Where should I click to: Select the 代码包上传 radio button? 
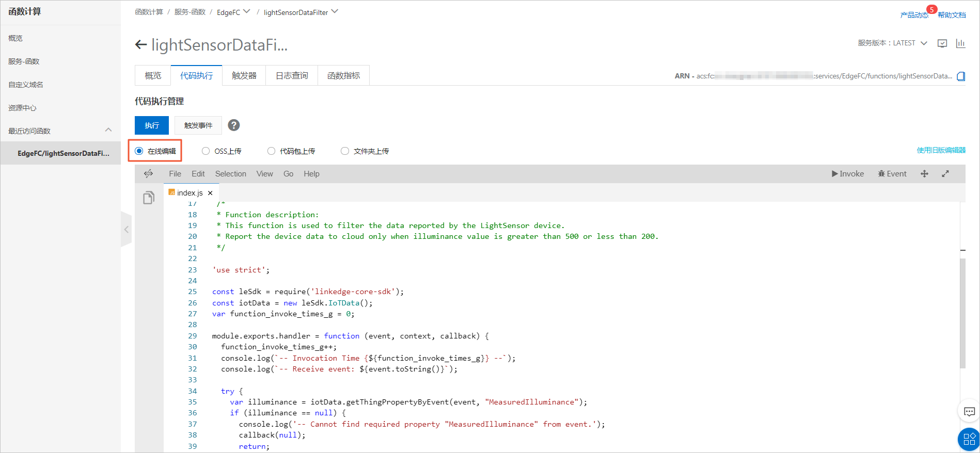[x=271, y=151]
